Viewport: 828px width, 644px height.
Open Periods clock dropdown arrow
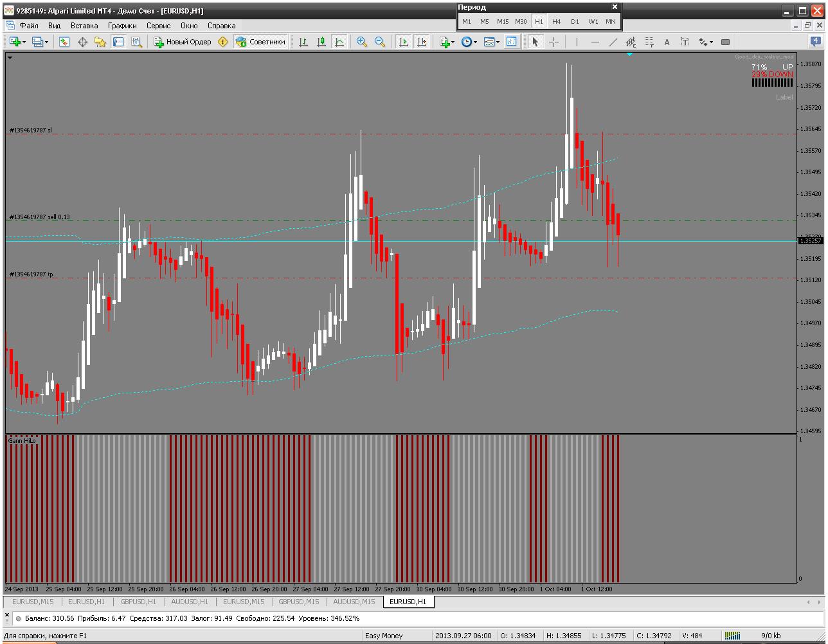pyautogui.click(x=474, y=42)
